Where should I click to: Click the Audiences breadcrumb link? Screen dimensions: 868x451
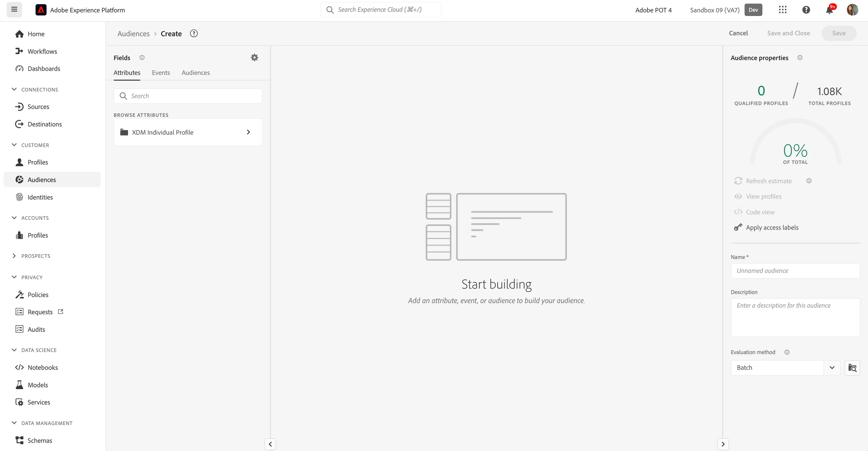point(133,34)
